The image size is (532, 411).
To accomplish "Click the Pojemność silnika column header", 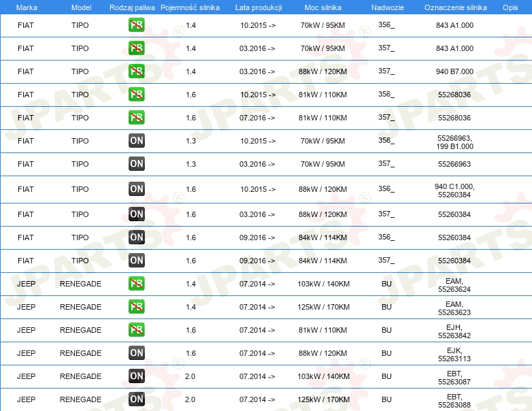I will [x=190, y=7].
